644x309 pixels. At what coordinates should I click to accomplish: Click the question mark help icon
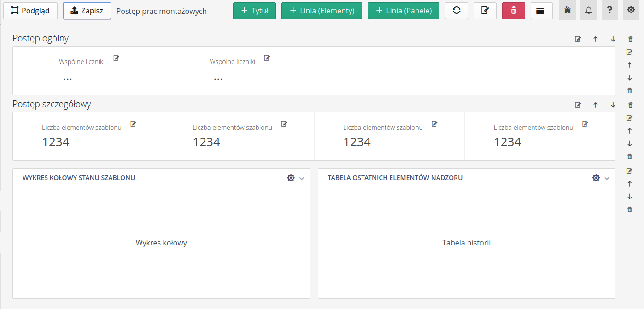pyautogui.click(x=609, y=10)
